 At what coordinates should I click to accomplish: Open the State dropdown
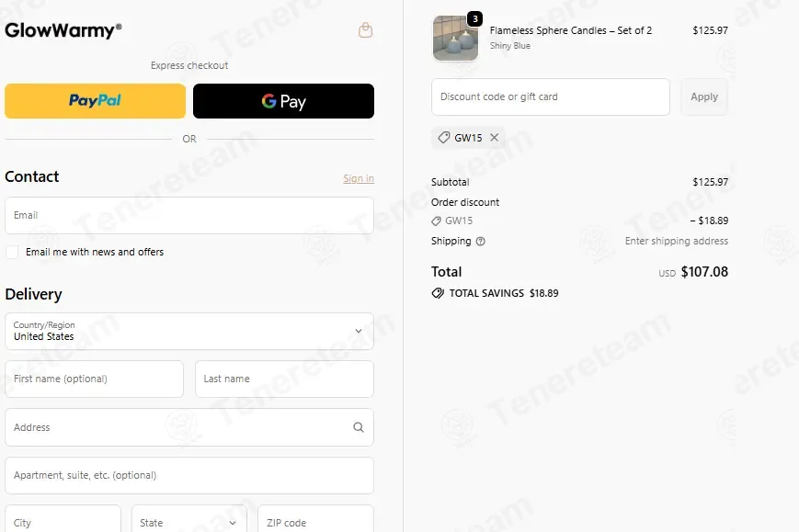[189, 519]
